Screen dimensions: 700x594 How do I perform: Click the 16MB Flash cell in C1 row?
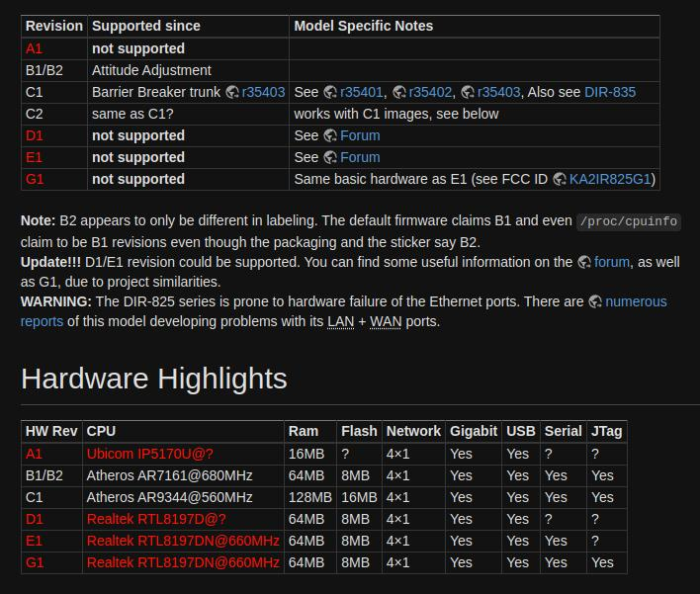[359, 497]
